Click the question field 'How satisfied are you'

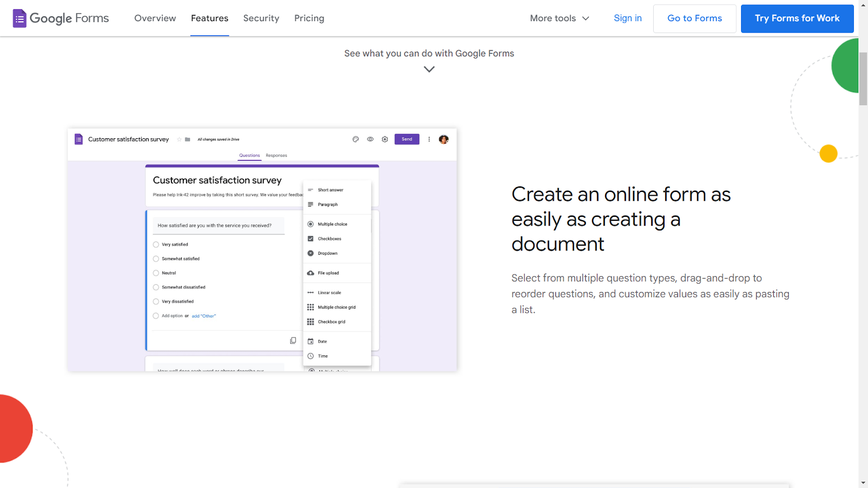[x=219, y=226]
